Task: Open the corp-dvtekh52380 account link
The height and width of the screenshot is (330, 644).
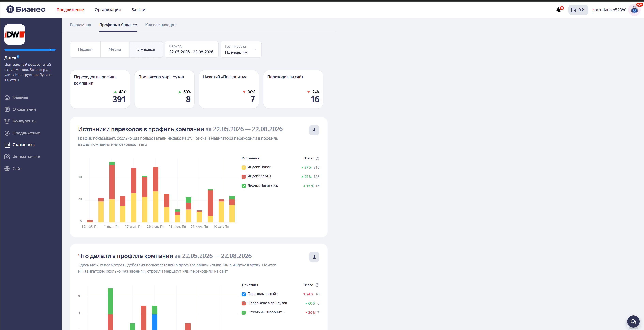Action: pyautogui.click(x=609, y=10)
